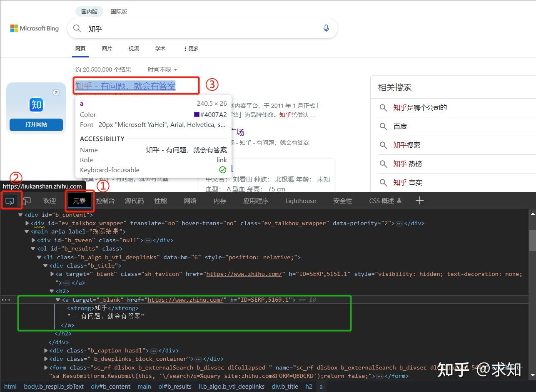This screenshot has height=392, width=536.
Task: Click the plus icon to add DevTools tab
Action: 419,201
